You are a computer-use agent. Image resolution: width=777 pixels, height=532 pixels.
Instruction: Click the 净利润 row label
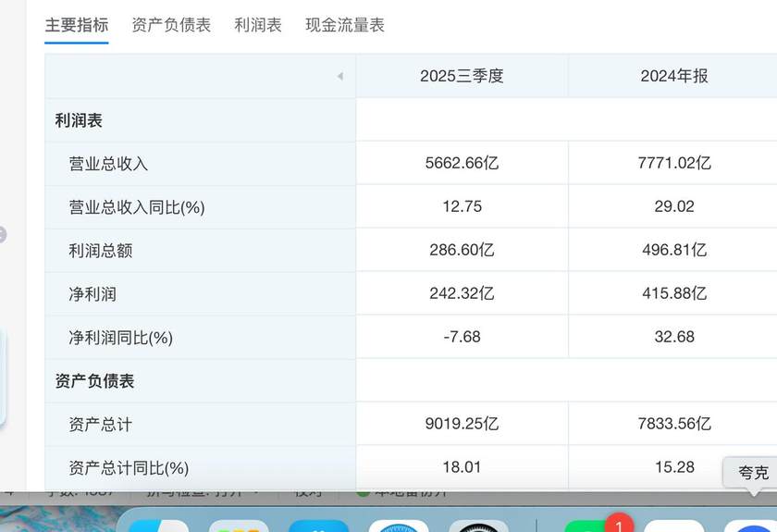pos(92,294)
